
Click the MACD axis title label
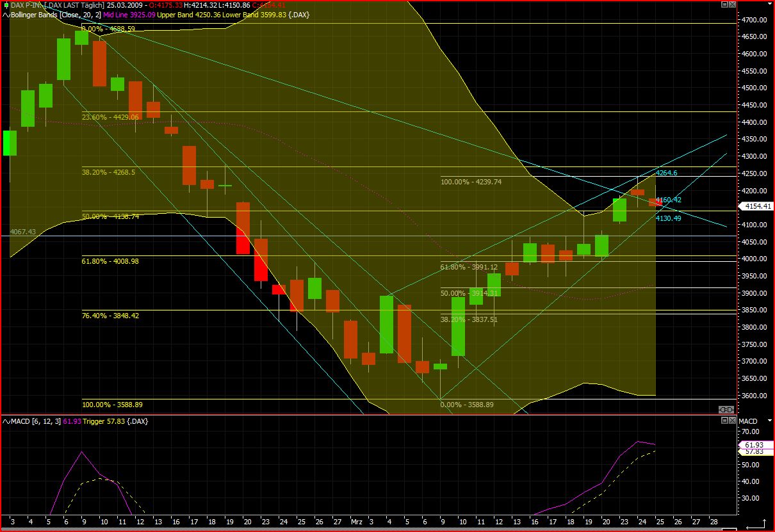point(748,421)
